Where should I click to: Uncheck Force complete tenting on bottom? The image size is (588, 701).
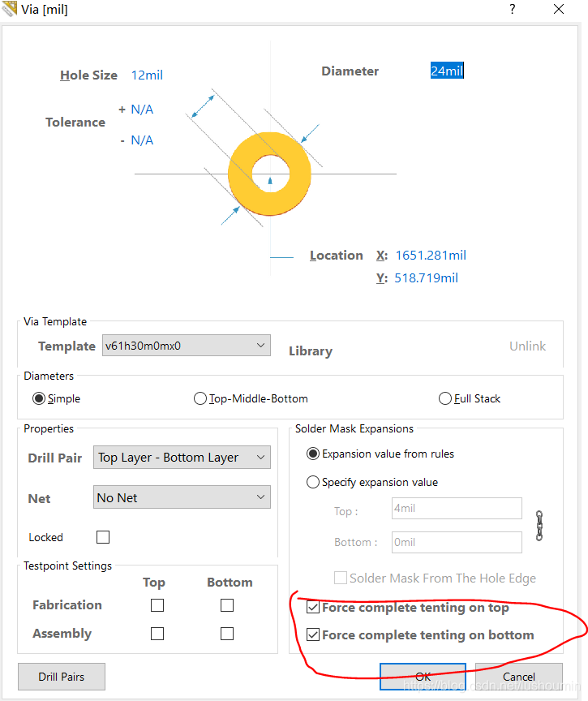[x=313, y=635]
